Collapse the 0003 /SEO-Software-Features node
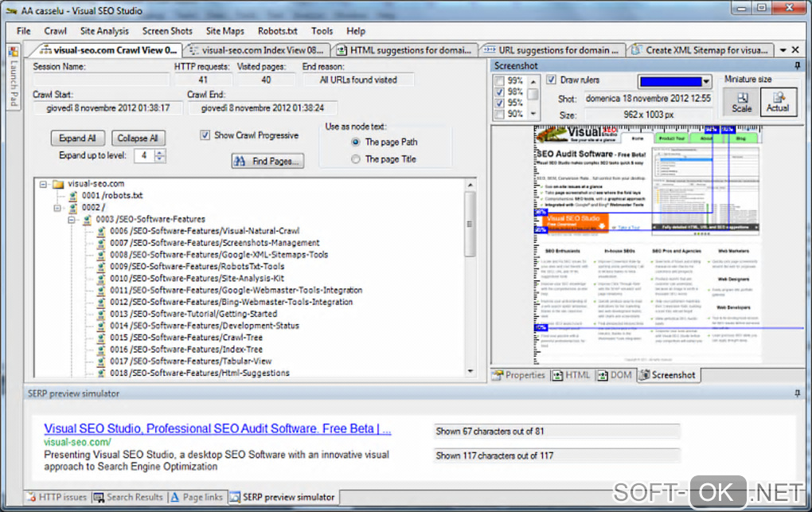This screenshot has width=812, height=512. 72,220
